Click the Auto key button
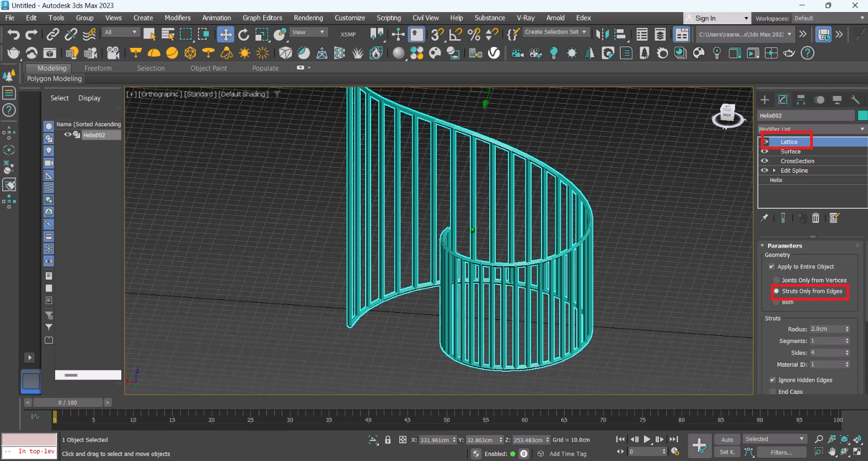This screenshot has height=461, width=868. [727, 439]
